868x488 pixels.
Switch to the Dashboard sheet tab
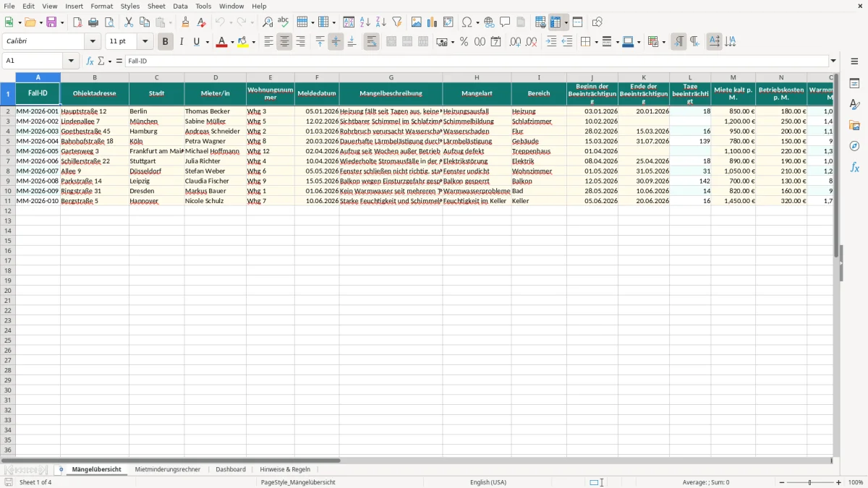[x=231, y=469]
